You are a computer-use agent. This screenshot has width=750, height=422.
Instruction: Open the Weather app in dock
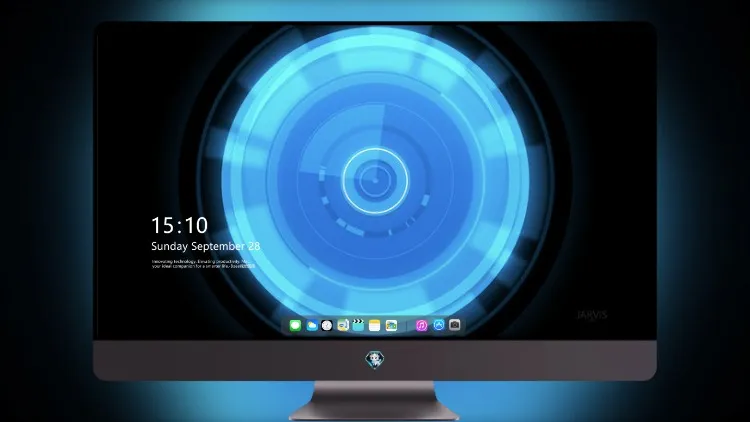(x=311, y=325)
